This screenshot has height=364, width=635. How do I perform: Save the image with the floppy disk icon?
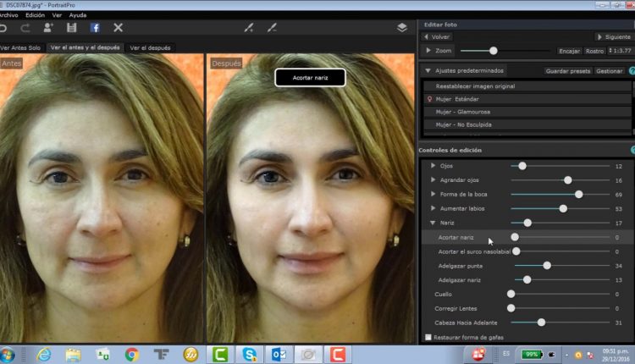(x=72, y=28)
